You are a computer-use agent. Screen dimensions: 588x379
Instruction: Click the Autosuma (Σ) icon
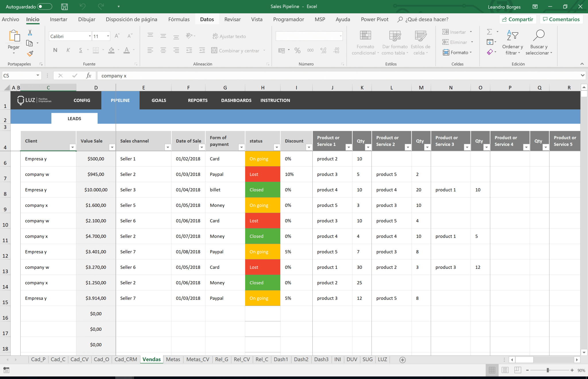click(x=490, y=32)
